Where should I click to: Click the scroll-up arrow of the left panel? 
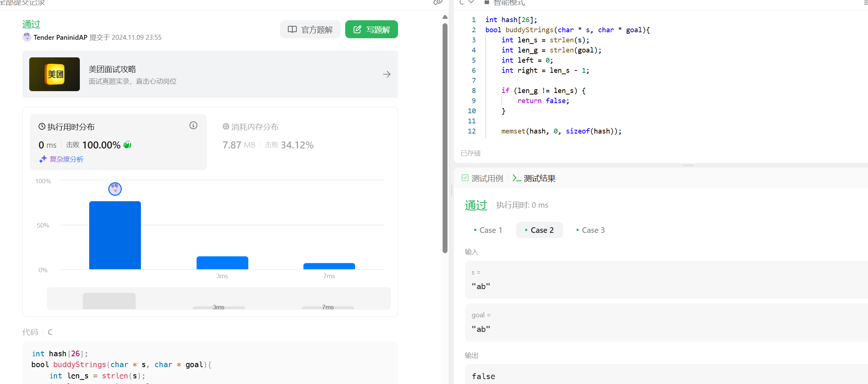coord(445,17)
